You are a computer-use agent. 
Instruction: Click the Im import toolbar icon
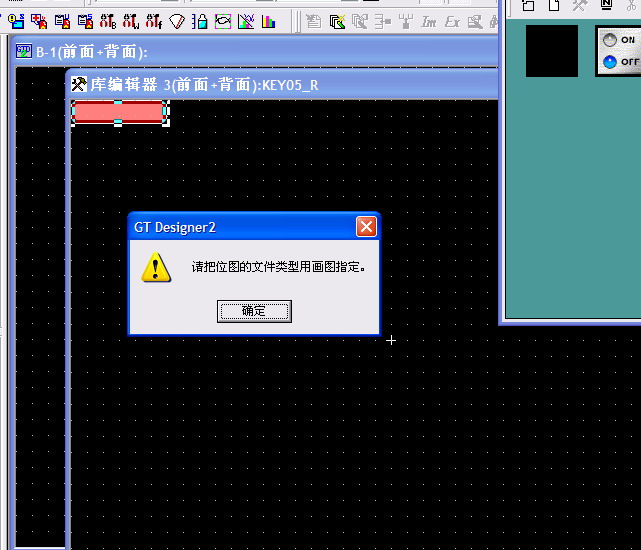[x=429, y=21]
